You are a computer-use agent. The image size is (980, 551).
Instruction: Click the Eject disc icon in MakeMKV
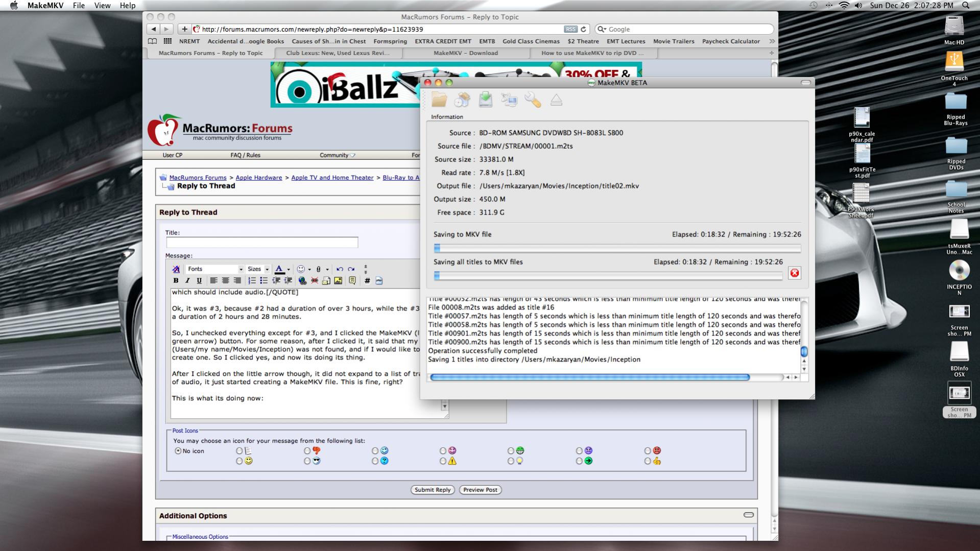click(556, 100)
